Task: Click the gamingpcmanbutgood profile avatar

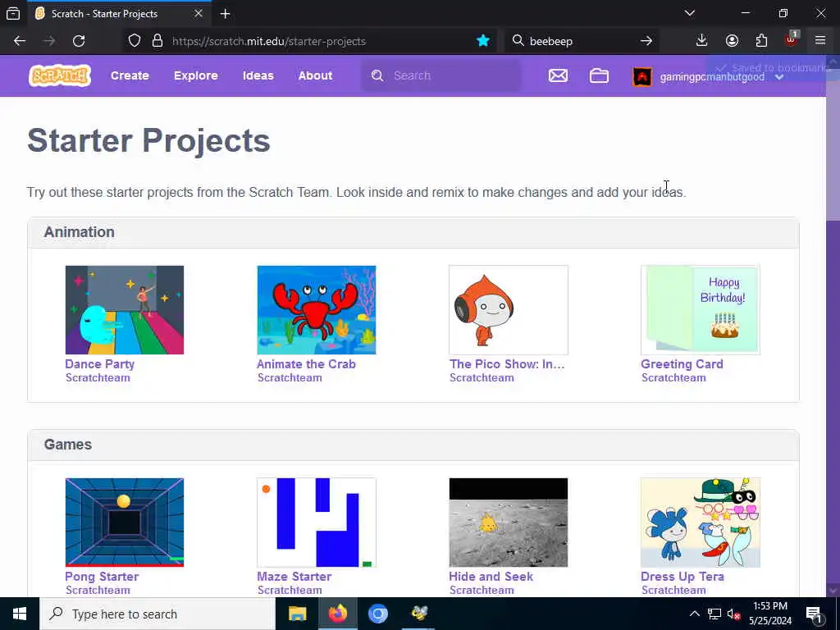Action: pyautogui.click(x=642, y=76)
